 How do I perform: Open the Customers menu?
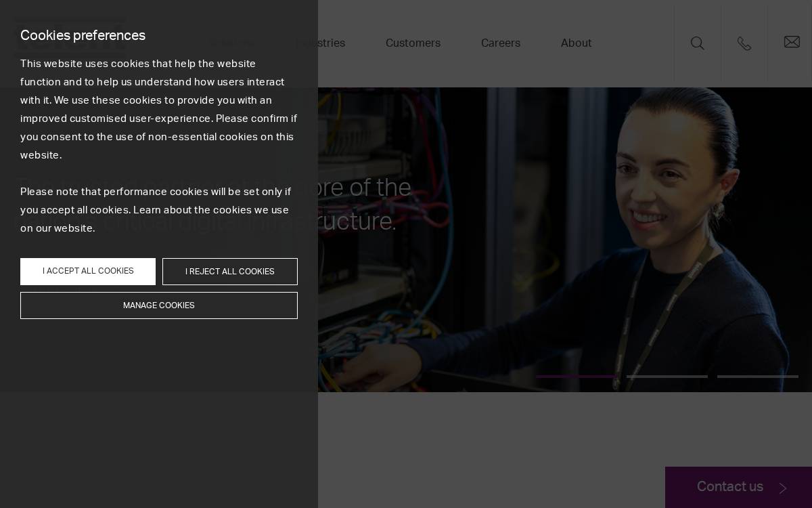(413, 43)
